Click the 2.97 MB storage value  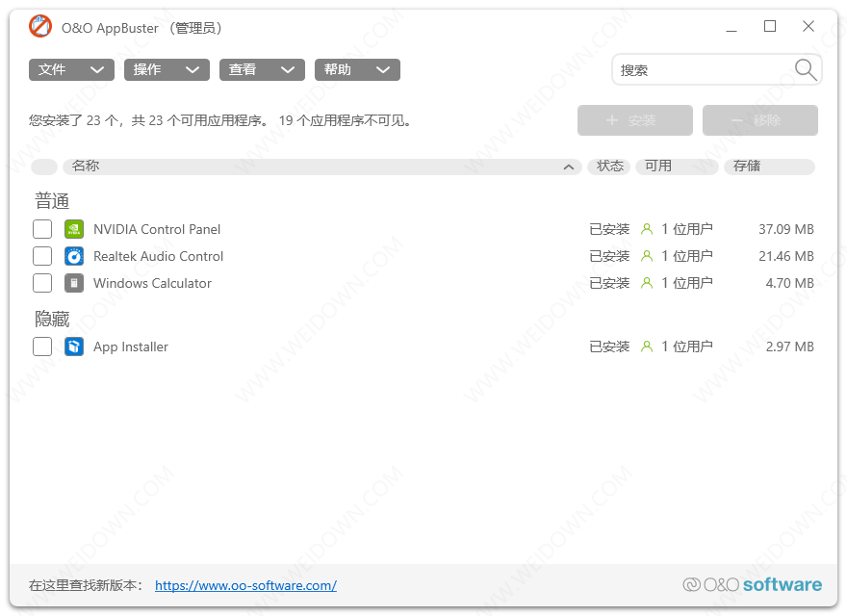coord(790,346)
